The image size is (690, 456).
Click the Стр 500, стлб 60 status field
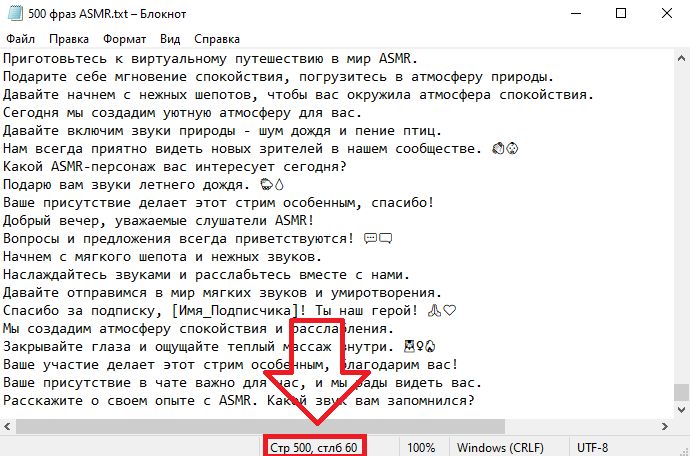314,448
